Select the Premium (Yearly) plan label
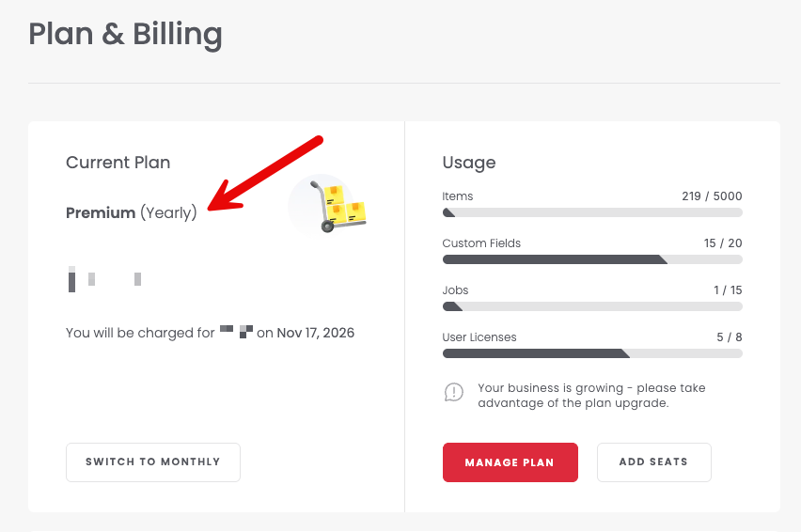 pos(132,212)
